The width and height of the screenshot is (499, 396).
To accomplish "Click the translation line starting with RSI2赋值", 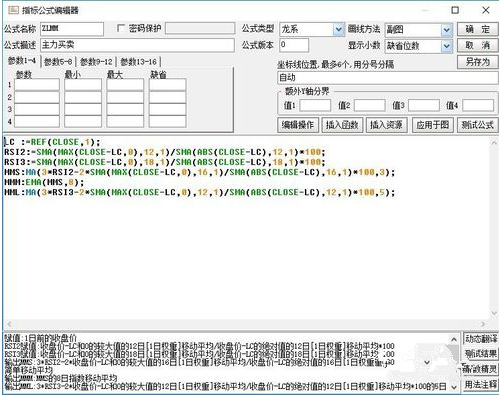I will point(199,346).
